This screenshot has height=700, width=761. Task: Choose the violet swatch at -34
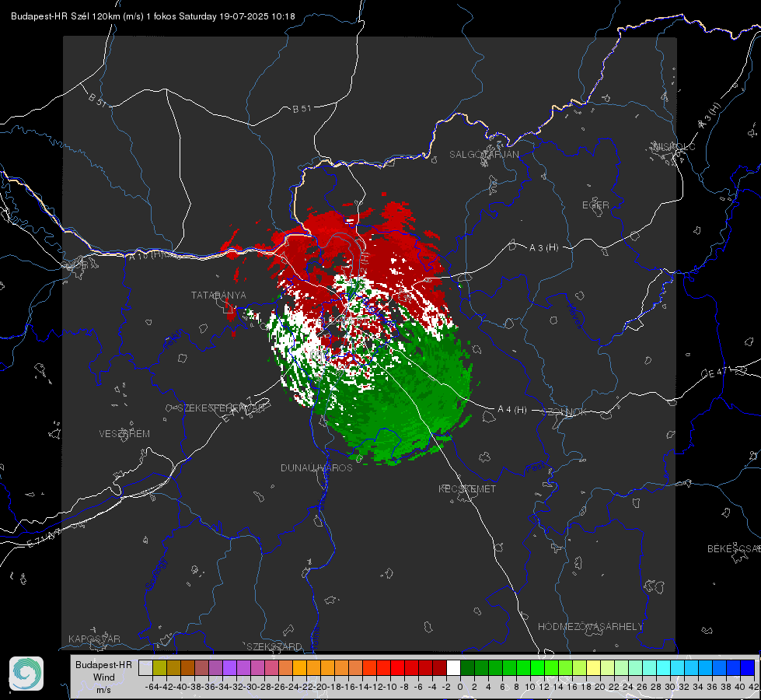[229, 667]
